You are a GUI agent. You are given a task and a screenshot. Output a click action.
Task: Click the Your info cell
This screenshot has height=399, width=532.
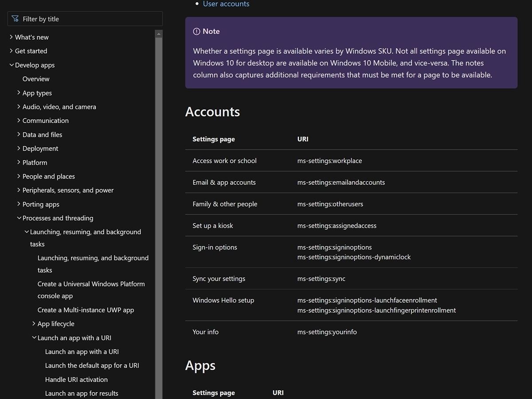click(x=205, y=332)
